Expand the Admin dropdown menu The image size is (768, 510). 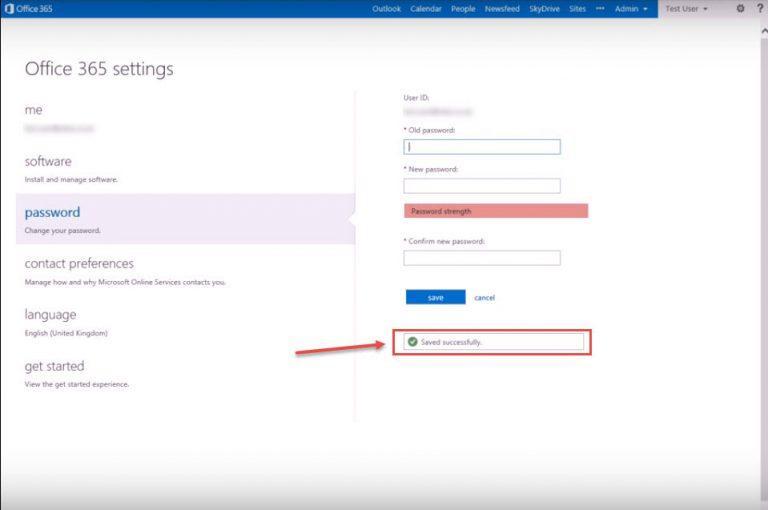(630, 8)
